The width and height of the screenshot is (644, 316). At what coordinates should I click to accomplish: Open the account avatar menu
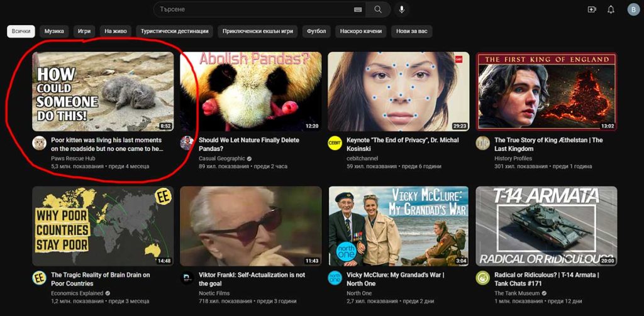(633, 9)
